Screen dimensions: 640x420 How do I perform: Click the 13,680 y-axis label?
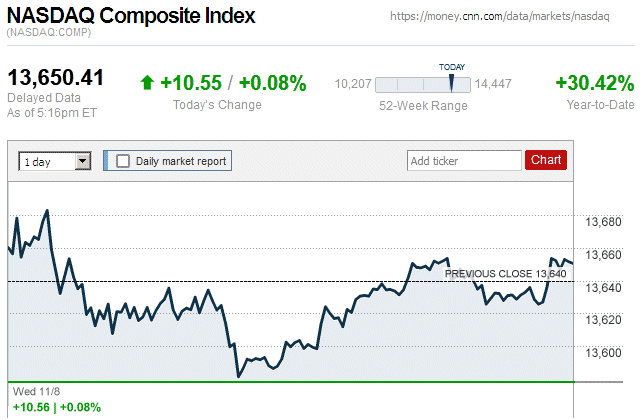[x=602, y=222]
